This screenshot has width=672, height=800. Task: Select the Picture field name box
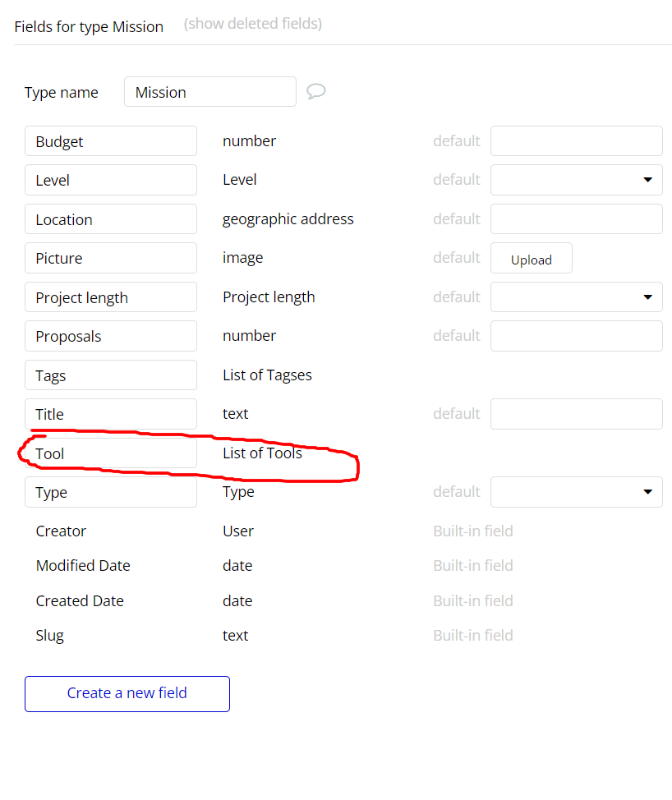point(111,258)
